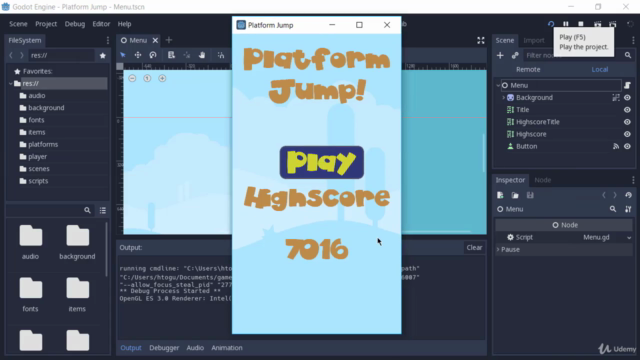This screenshot has height=360, width=640.
Task: Select the list select tool in viewport toolbar
Action: click(171, 55)
